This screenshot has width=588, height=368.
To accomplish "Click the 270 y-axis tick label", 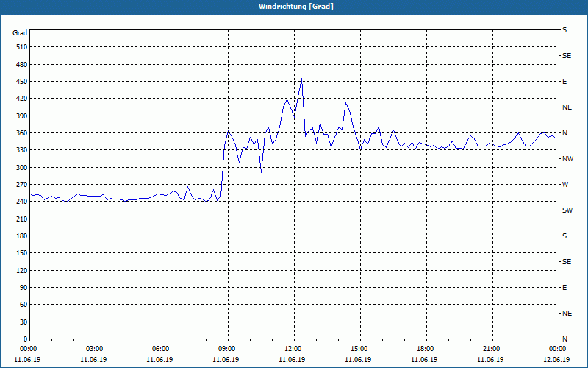I will 22,185.
